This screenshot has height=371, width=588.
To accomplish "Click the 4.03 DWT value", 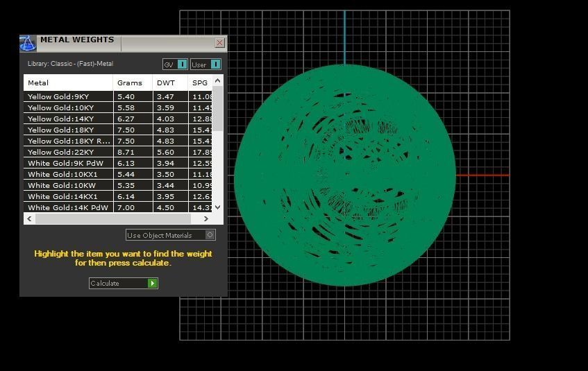I will coord(165,119).
